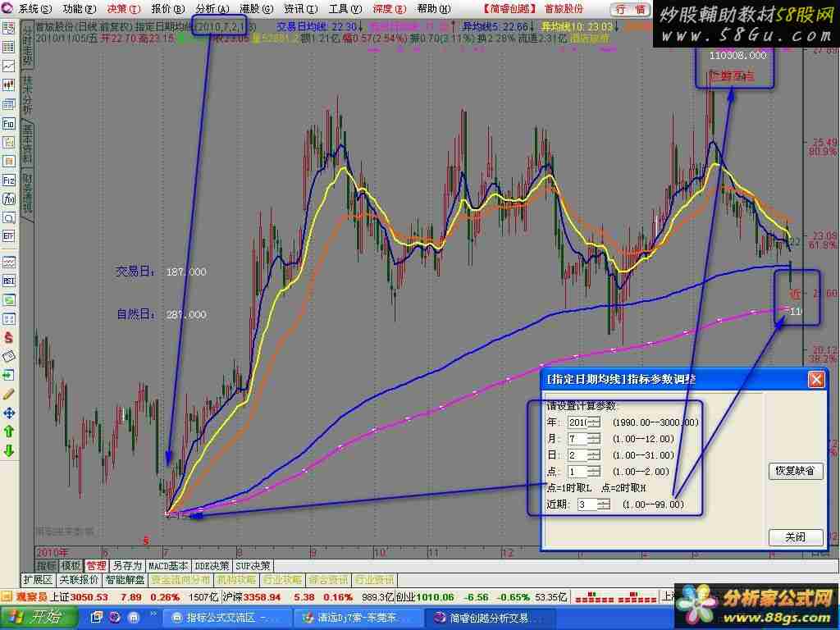
Task: Open the 功能(F) menu
Action: (80, 8)
